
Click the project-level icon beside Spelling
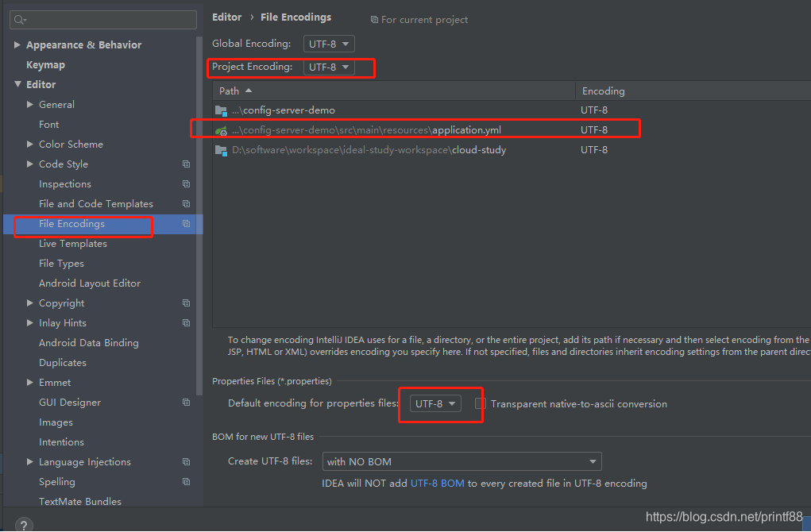tap(186, 482)
